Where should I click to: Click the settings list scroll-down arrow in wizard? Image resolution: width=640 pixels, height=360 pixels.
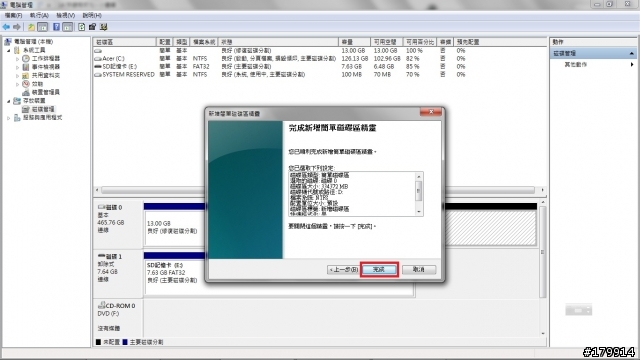pyautogui.click(x=418, y=211)
